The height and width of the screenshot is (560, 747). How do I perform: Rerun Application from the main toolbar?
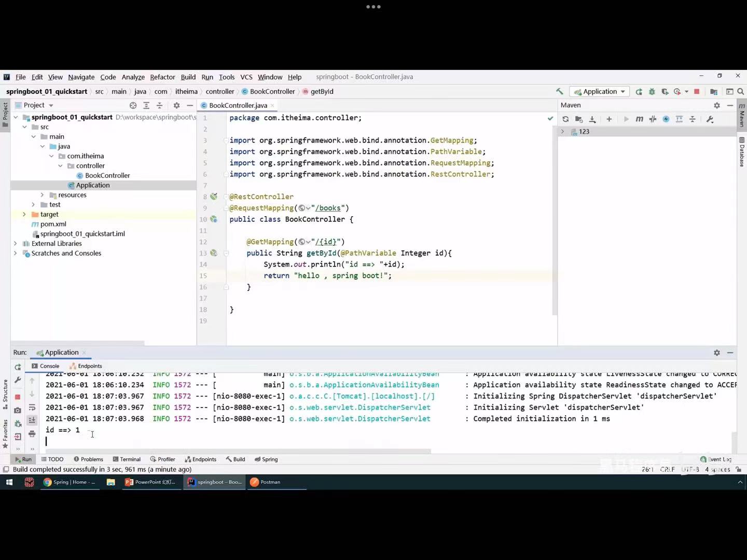pos(639,91)
